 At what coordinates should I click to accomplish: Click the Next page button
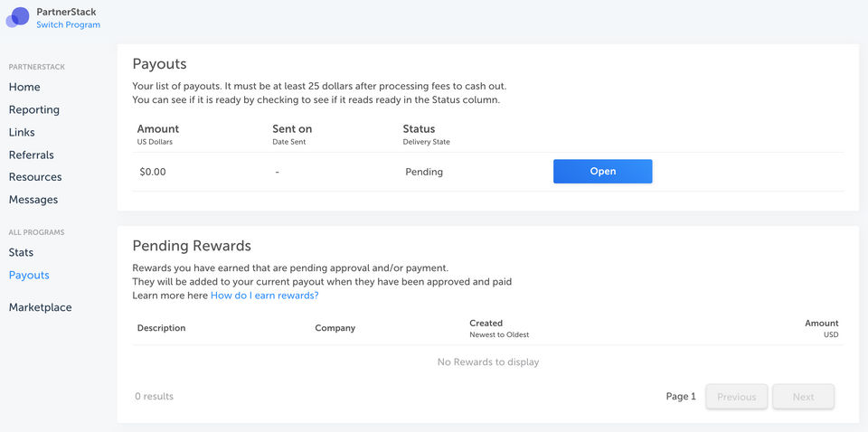[x=803, y=397]
